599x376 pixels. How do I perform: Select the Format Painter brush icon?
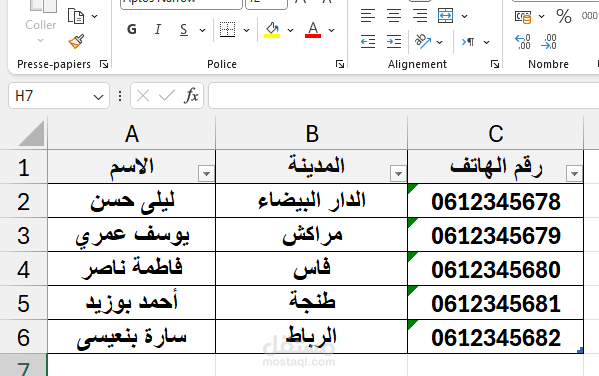pyautogui.click(x=76, y=41)
